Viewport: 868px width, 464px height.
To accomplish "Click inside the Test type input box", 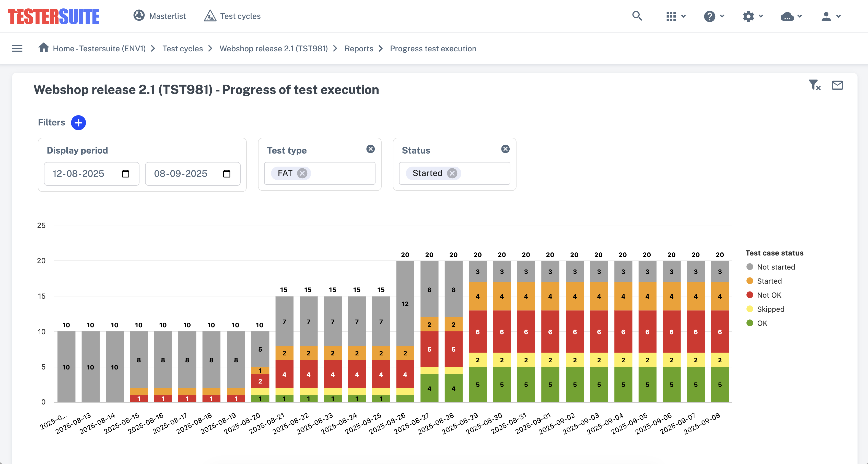I will [x=320, y=173].
